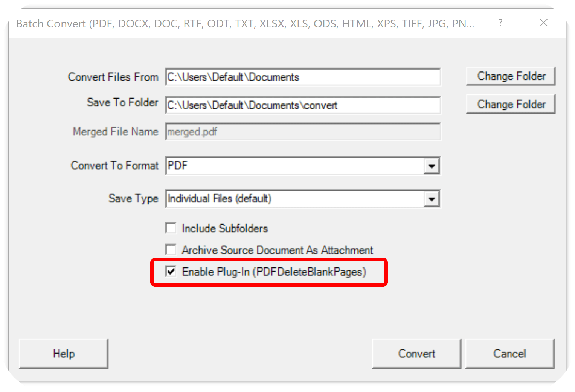575x392 pixels.
Task: Click the dialog title bar text
Action: click(245, 23)
